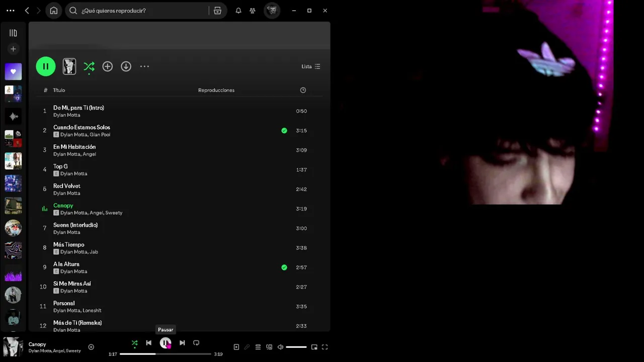This screenshot has width=644, height=362.
Task: Select track Cuando Estamos Solos
Action: pos(82,127)
